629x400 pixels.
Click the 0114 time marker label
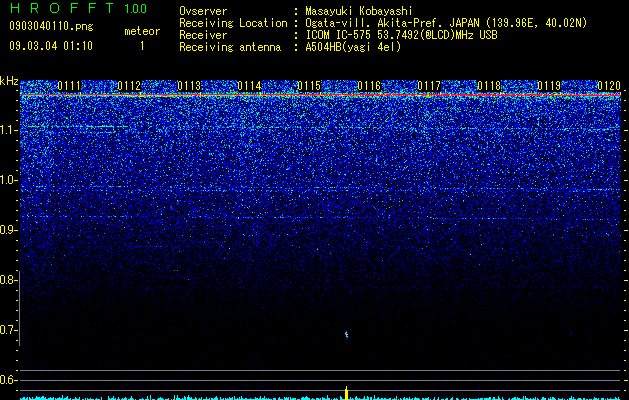click(249, 86)
